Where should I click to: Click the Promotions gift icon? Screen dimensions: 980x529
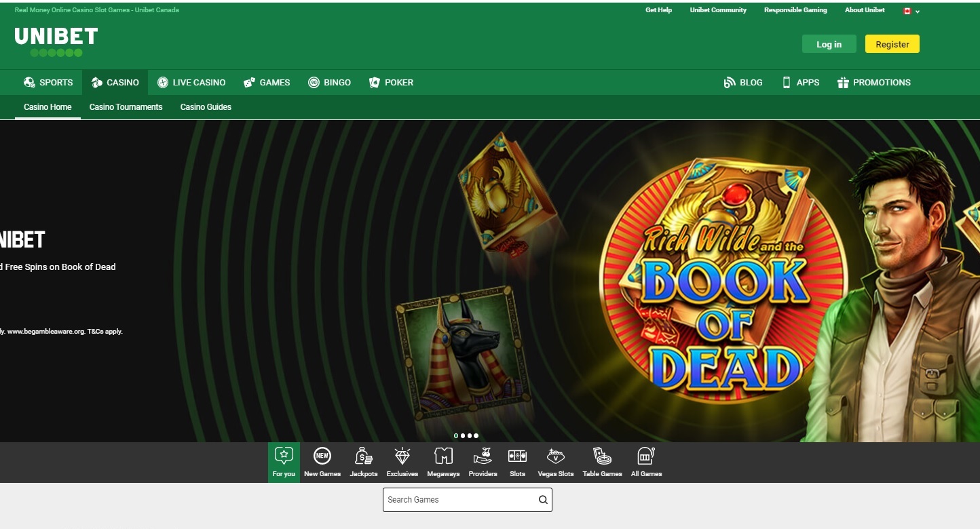pos(843,82)
